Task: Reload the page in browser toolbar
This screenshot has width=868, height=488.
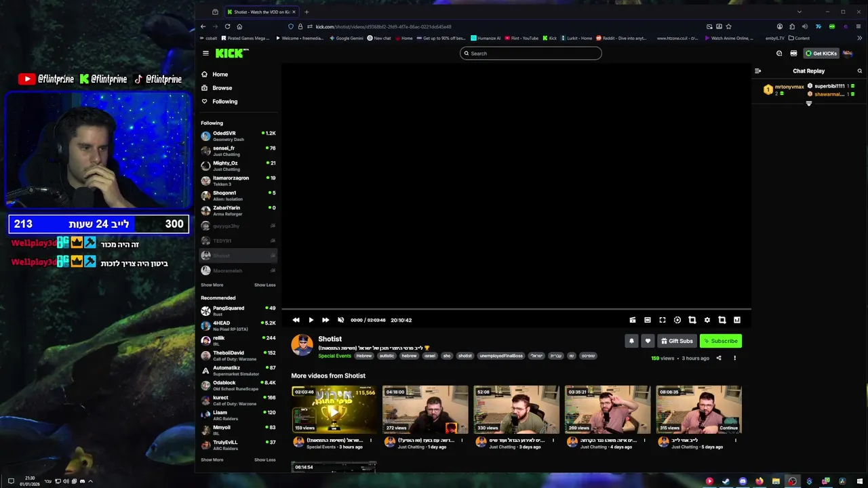Action: [x=227, y=26]
